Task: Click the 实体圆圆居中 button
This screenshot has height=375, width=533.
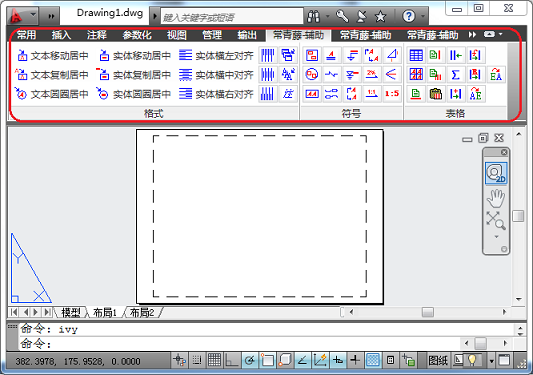Action: coord(134,93)
